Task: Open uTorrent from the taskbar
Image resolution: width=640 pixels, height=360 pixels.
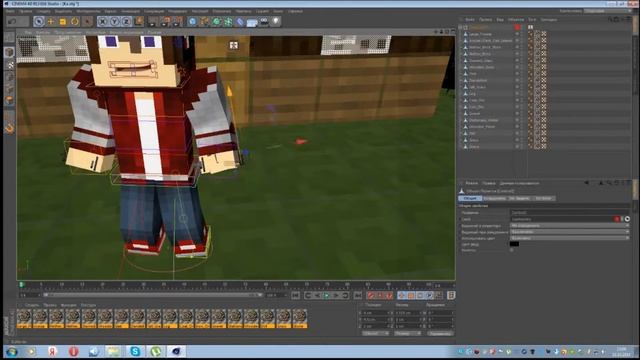Action: (x=156, y=351)
